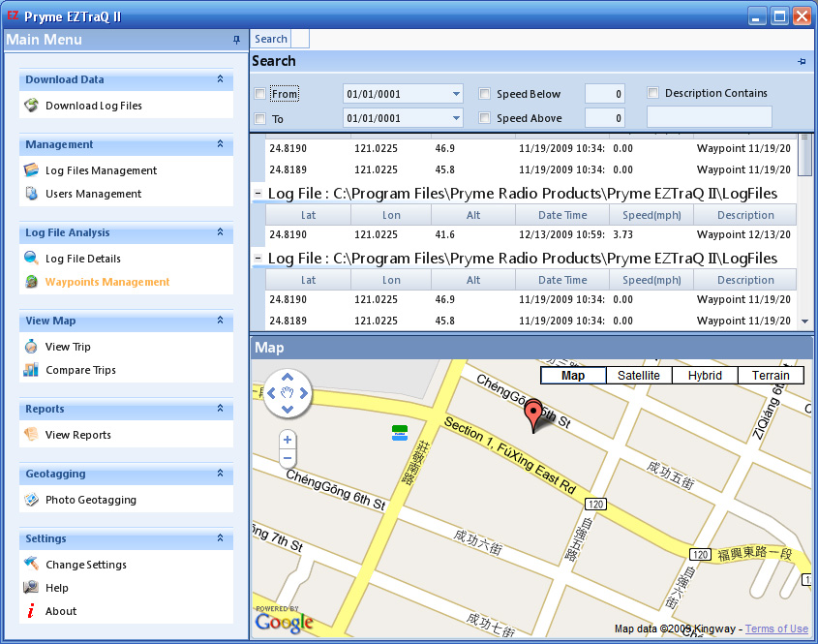Click the View Reports icon
The height and width of the screenshot is (644, 818).
point(31,434)
